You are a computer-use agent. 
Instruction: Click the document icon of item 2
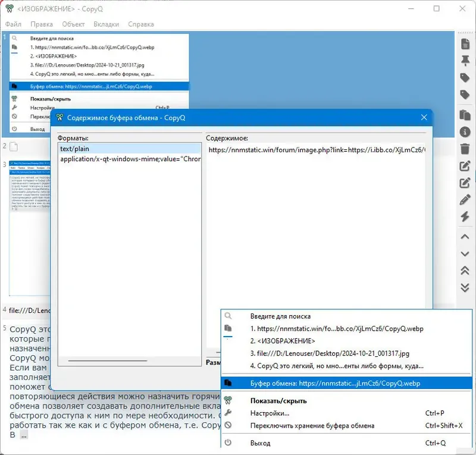click(x=14, y=146)
